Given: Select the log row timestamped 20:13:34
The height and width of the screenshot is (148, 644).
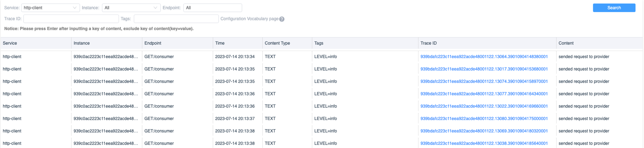Looking at the screenshot, I should (x=235, y=57).
